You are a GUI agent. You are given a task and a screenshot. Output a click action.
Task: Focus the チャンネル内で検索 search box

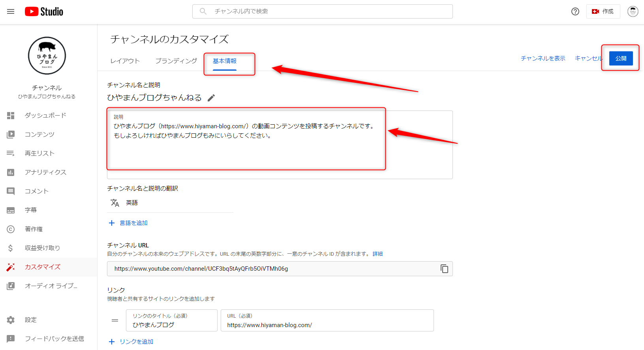328,11
